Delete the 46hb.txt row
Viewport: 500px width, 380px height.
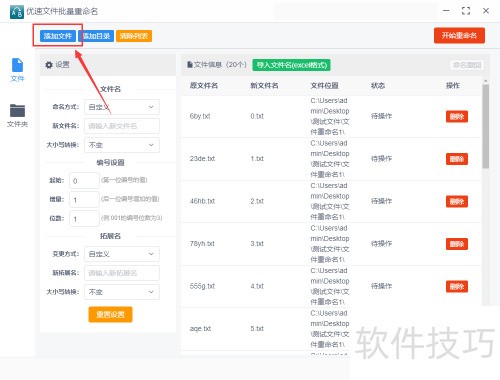(457, 201)
